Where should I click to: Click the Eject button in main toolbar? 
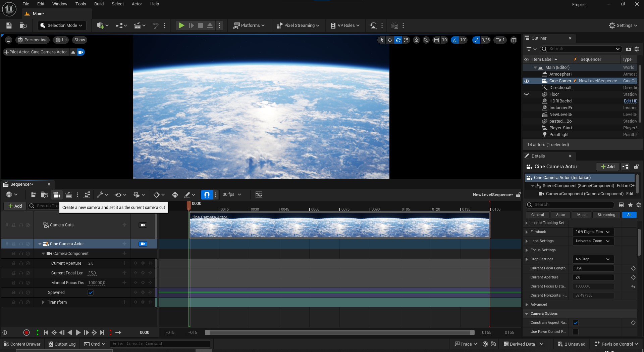pyautogui.click(x=210, y=26)
